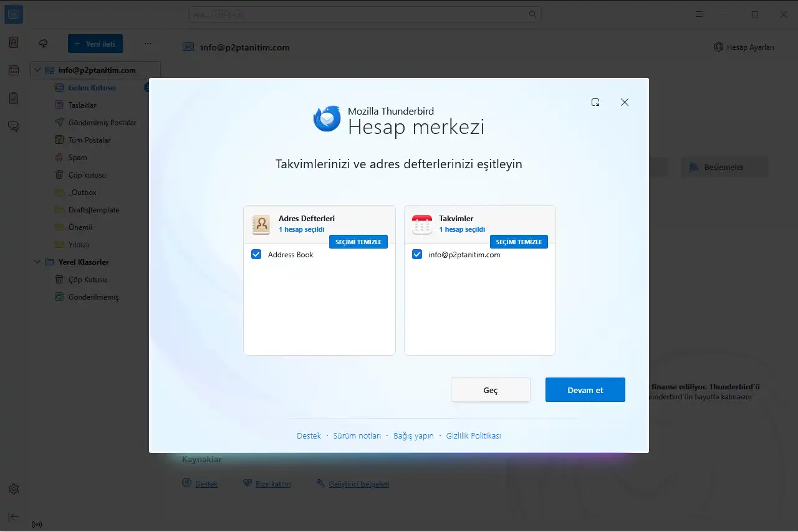The height and width of the screenshot is (532, 798).
Task: Open the Mail space icon in sidebar
Action: (x=14, y=14)
